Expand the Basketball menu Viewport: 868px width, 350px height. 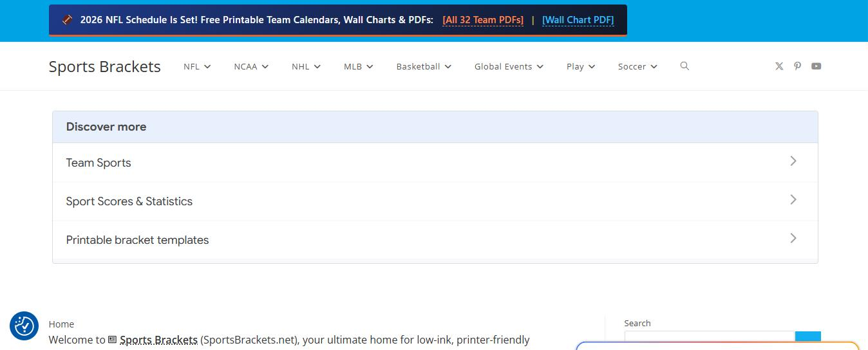424,66
